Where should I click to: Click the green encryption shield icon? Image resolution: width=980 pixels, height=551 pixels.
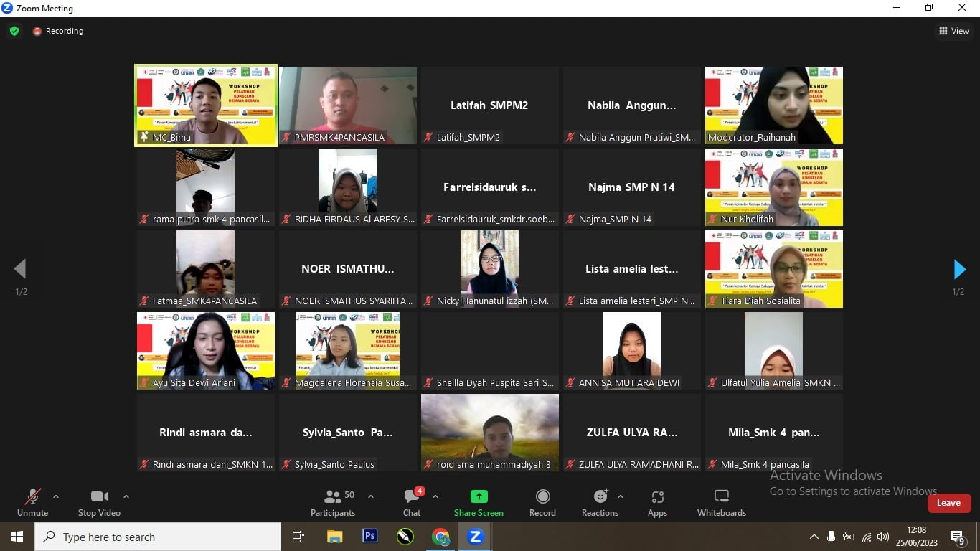coord(14,31)
